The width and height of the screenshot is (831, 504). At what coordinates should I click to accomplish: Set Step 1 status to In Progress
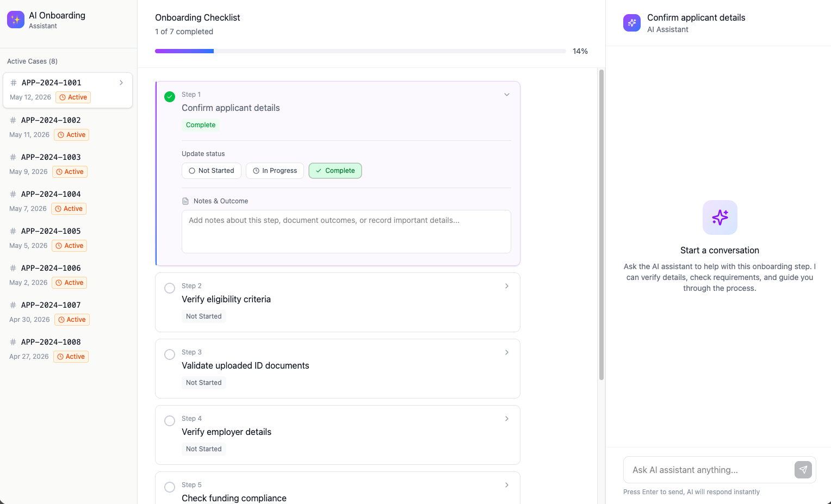[275, 171]
